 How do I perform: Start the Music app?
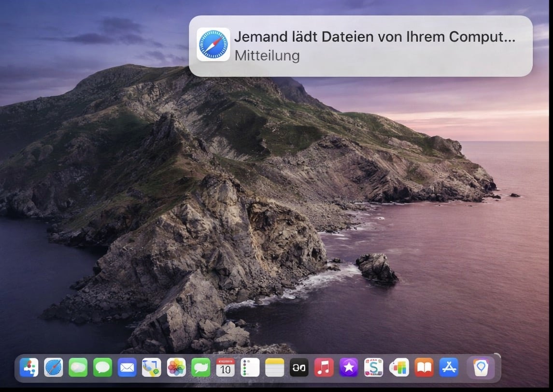click(x=323, y=368)
